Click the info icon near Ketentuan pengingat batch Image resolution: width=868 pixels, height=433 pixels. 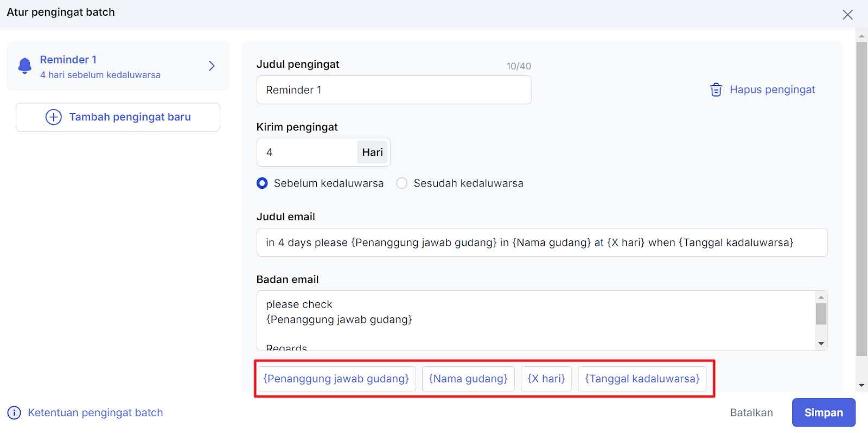[x=14, y=413]
